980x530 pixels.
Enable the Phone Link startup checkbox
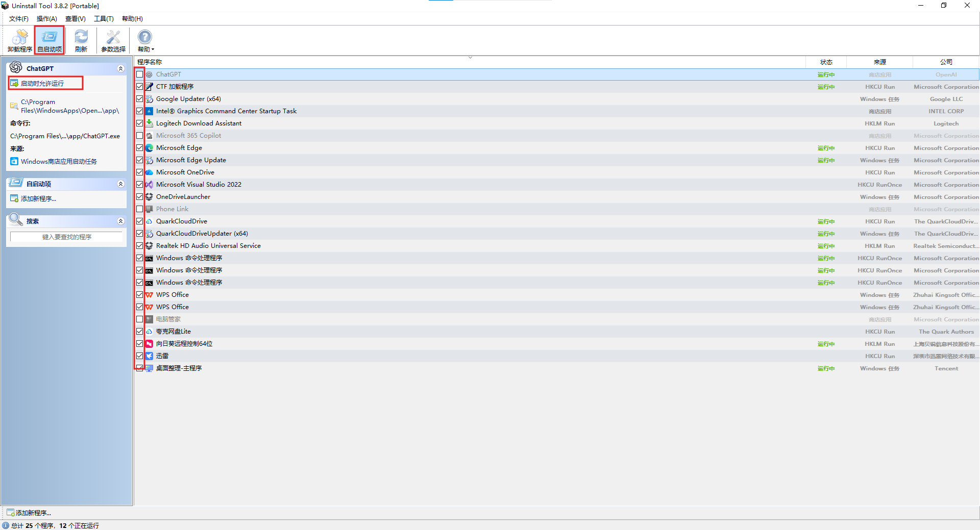(139, 209)
